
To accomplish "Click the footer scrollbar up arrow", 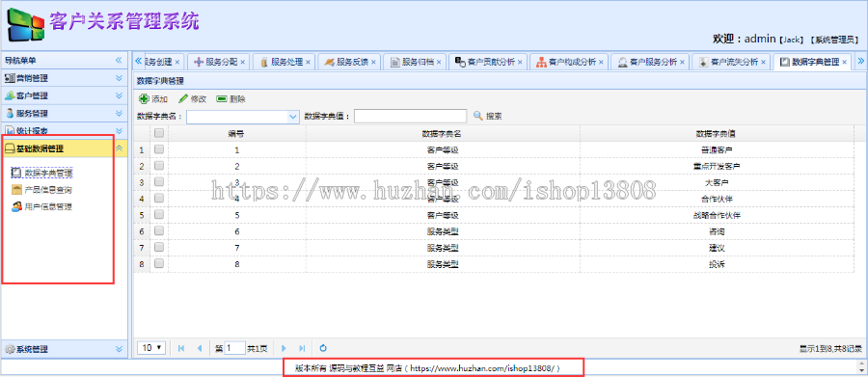I will pyautogui.click(x=862, y=364).
